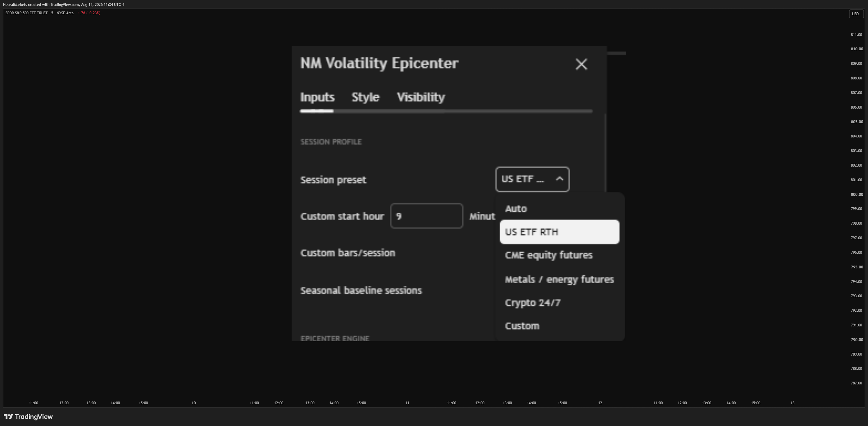The image size is (868, 426).
Task: Collapse the Session preset dropdown
Action: click(x=532, y=179)
